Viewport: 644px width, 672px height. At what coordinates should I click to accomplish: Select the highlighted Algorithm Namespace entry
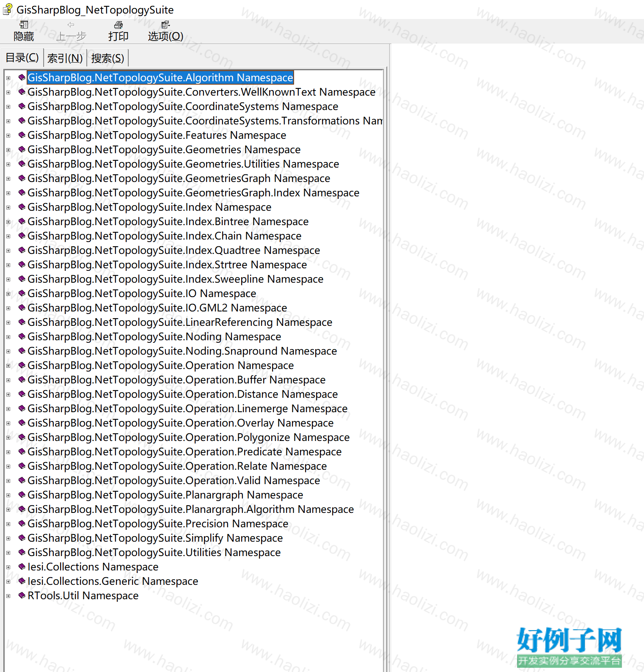[160, 78]
